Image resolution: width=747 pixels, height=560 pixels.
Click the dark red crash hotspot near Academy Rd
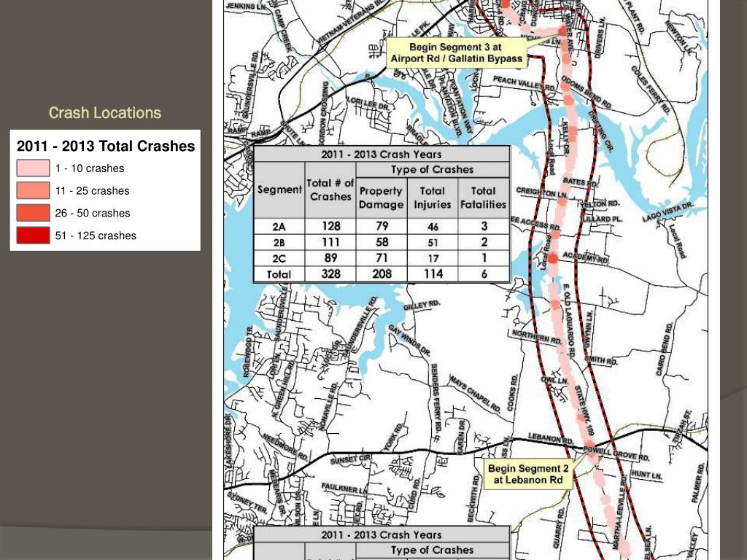click(x=553, y=259)
